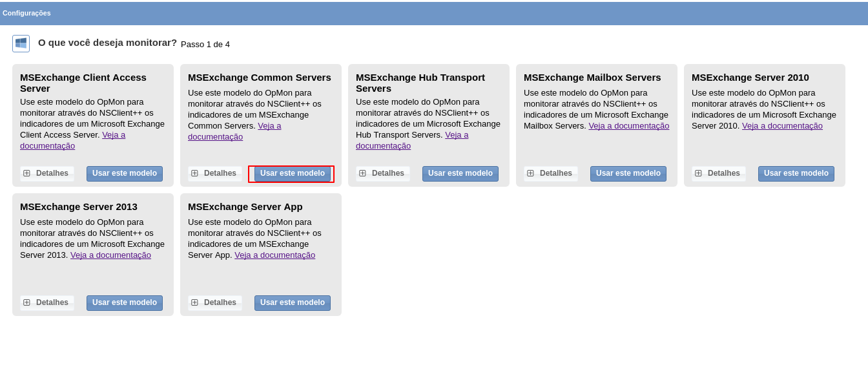Click the plus icon for MSExchange Client Access Server

point(26,173)
